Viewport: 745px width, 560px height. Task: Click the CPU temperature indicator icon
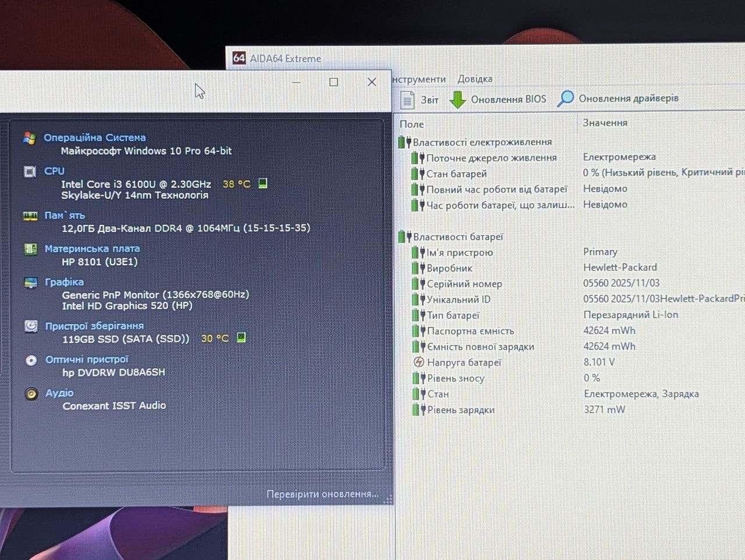[x=262, y=184]
